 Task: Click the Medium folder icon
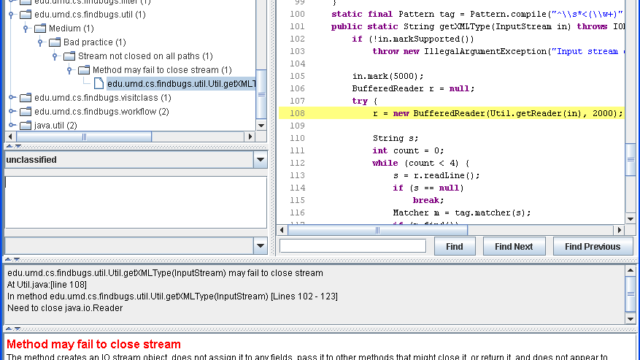coord(40,29)
